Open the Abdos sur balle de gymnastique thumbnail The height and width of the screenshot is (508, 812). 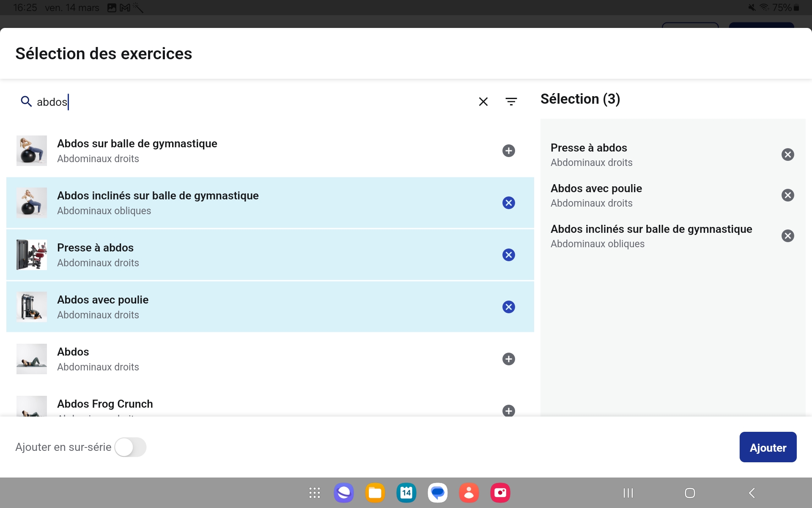tap(32, 151)
